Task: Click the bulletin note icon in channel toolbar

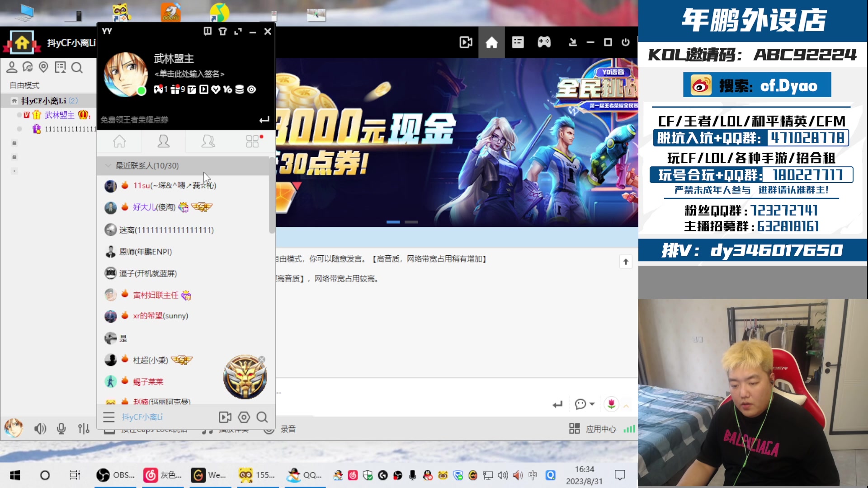Action: pyautogui.click(x=60, y=67)
